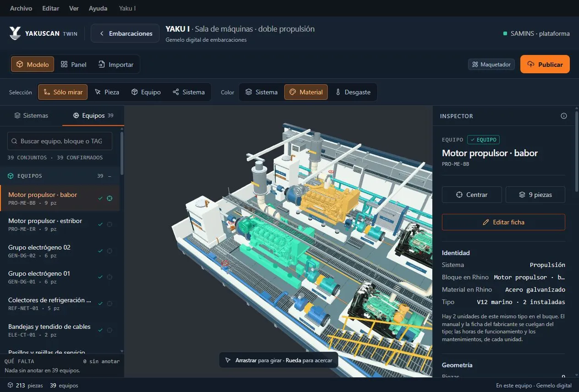Select the Colectores de refrigeración row
The image size is (579, 392).
point(60,304)
